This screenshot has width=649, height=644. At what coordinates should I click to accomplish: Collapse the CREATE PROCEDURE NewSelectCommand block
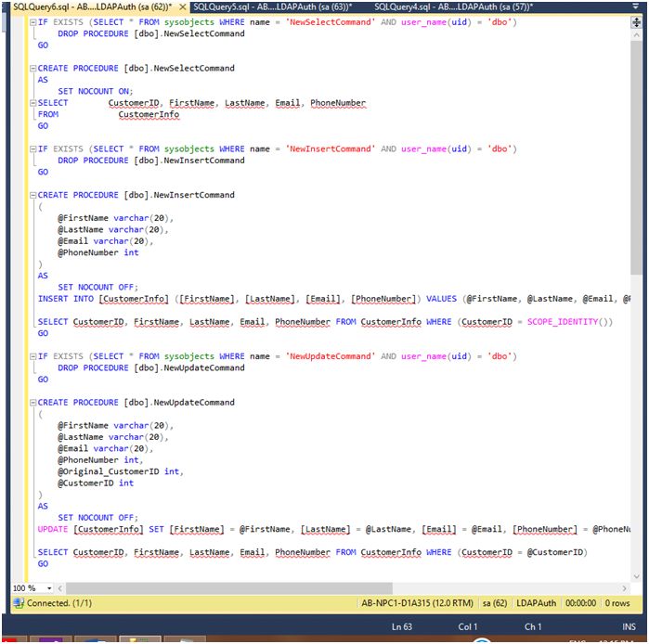(32, 69)
